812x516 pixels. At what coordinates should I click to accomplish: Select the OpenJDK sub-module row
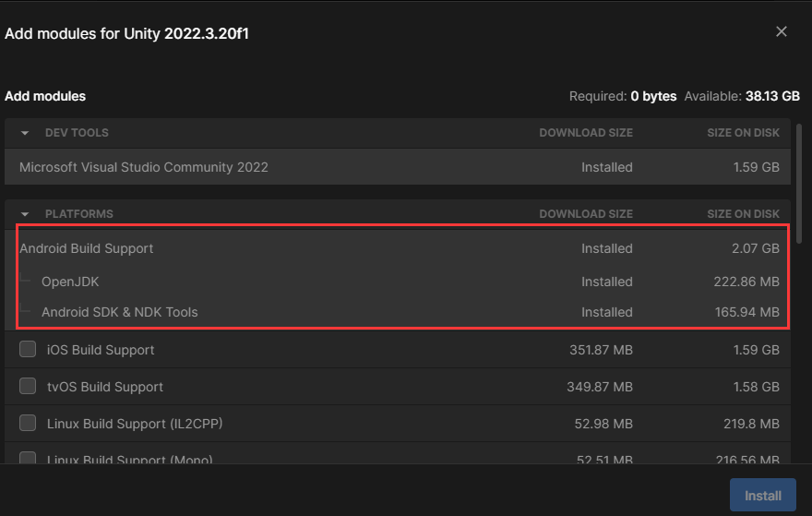(x=397, y=282)
